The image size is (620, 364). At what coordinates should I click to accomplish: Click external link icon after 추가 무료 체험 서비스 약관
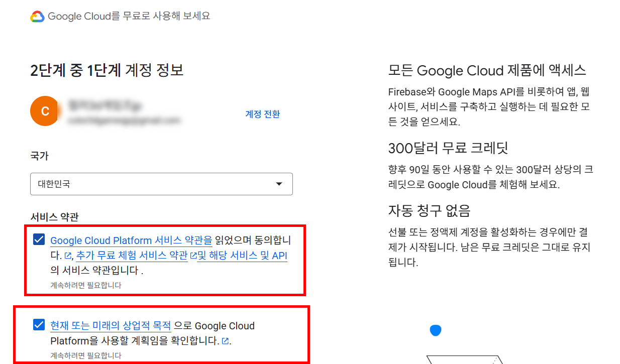[192, 256]
